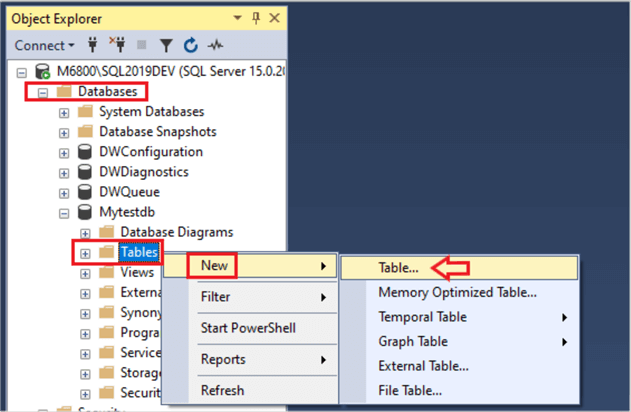The image size is (631, 412).
Task: Expand the System Databases folder
Action: click(65, 112)
